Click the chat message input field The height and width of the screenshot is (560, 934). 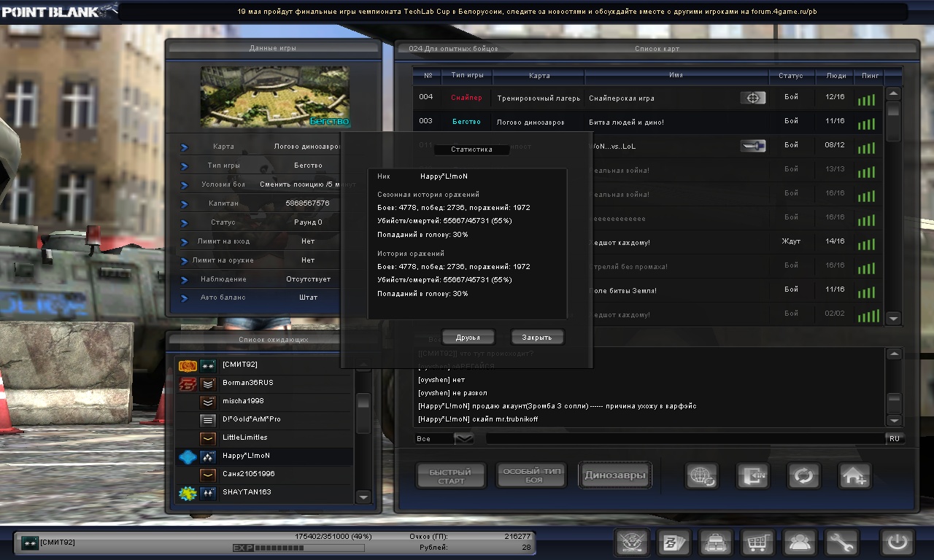(685, 439)
